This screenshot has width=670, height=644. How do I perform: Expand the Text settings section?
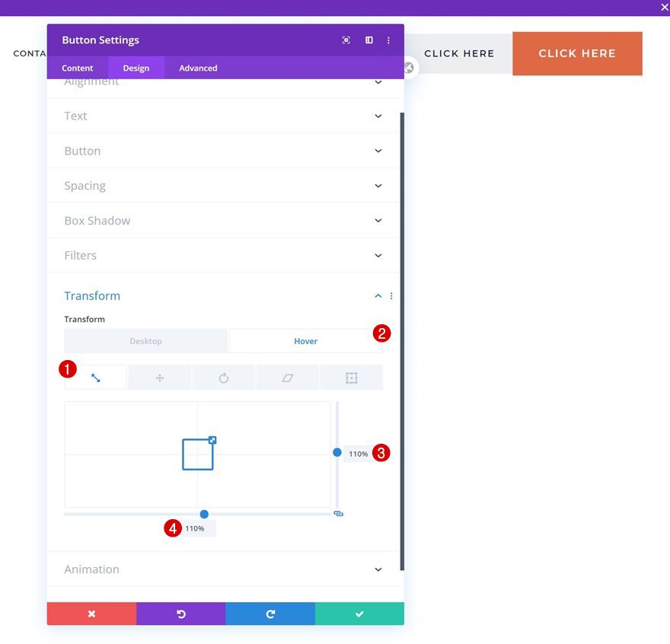[x=223, y=116]
